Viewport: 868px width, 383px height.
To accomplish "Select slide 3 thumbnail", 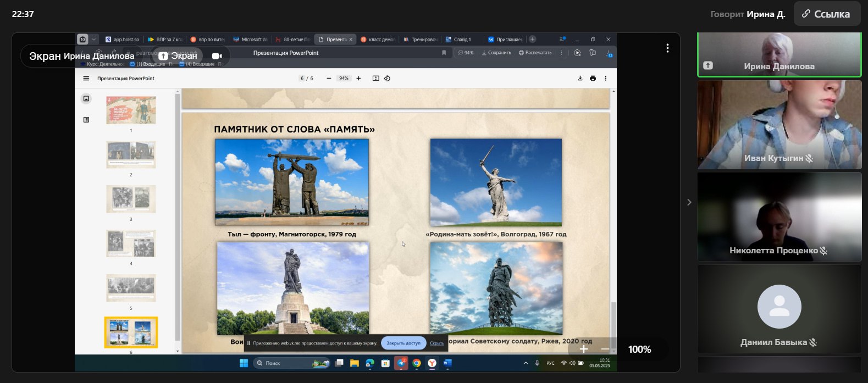I will [x=131, y=199].
